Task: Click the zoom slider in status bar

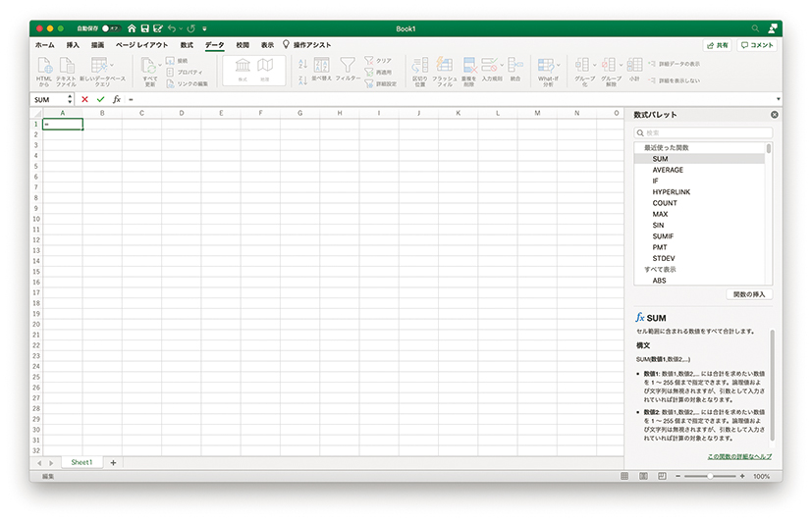Action: (711, 476)
